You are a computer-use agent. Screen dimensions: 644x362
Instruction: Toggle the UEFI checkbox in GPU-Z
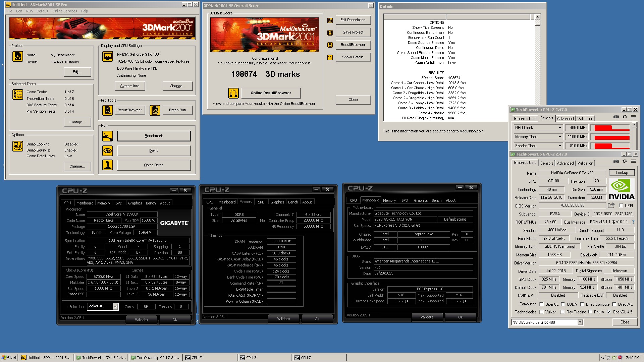(x=621, y=206)
